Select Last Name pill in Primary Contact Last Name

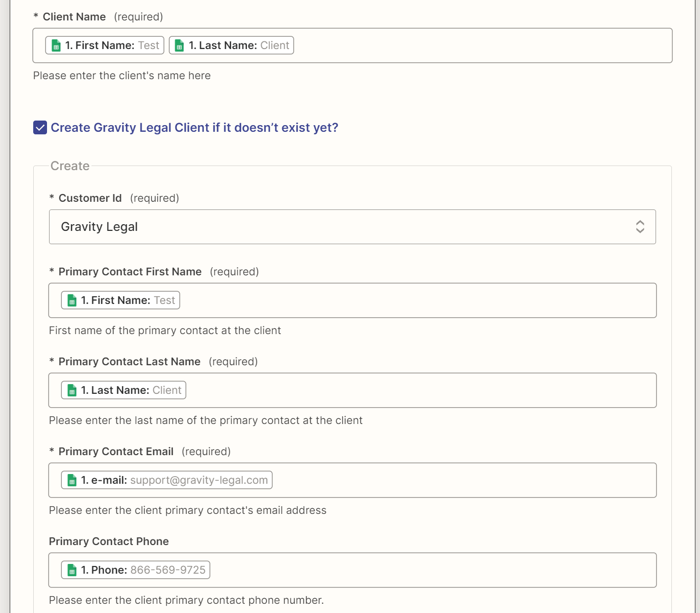click(x=124, y=390)
